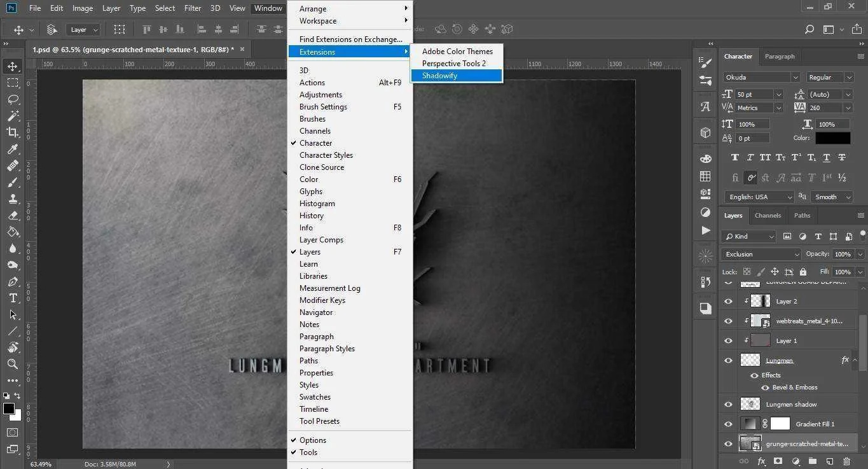Select the Path Selection tool
Viewport: 868px width, 469px height.
[13, 314]
